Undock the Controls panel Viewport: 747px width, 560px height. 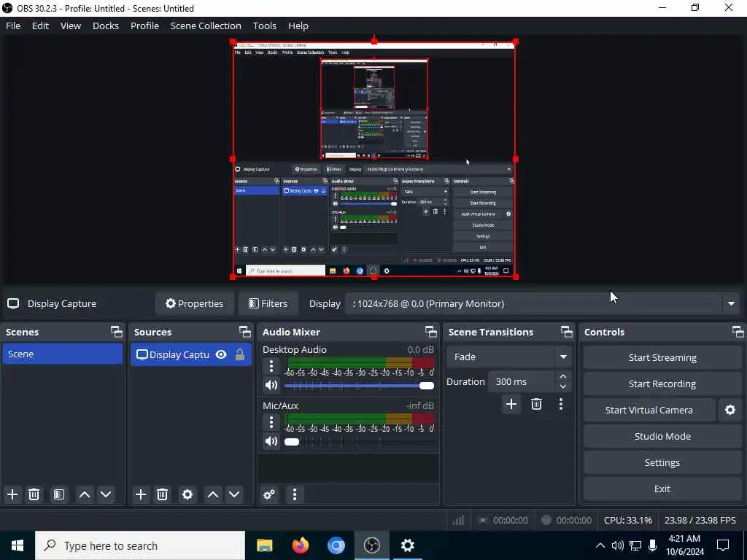[x=738, y=332]
